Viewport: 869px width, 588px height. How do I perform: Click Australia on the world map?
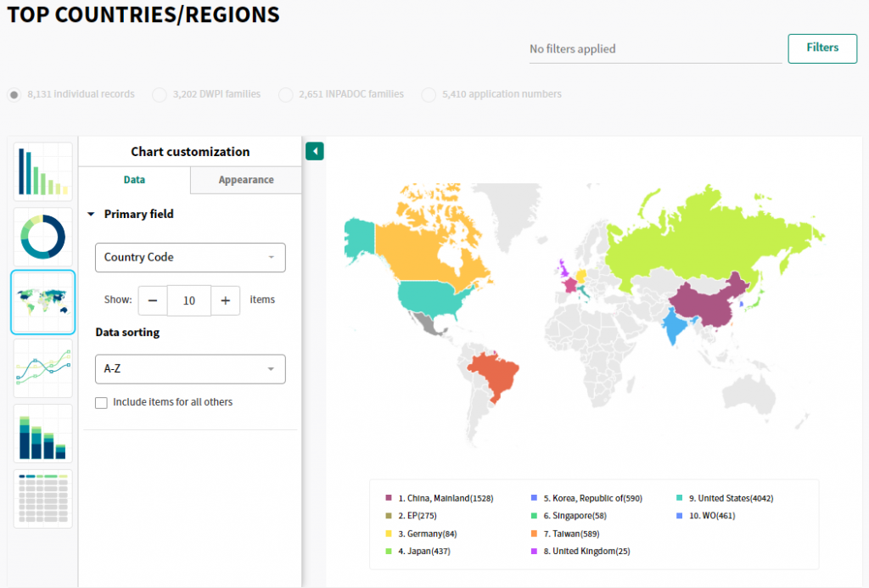[749, 395]
